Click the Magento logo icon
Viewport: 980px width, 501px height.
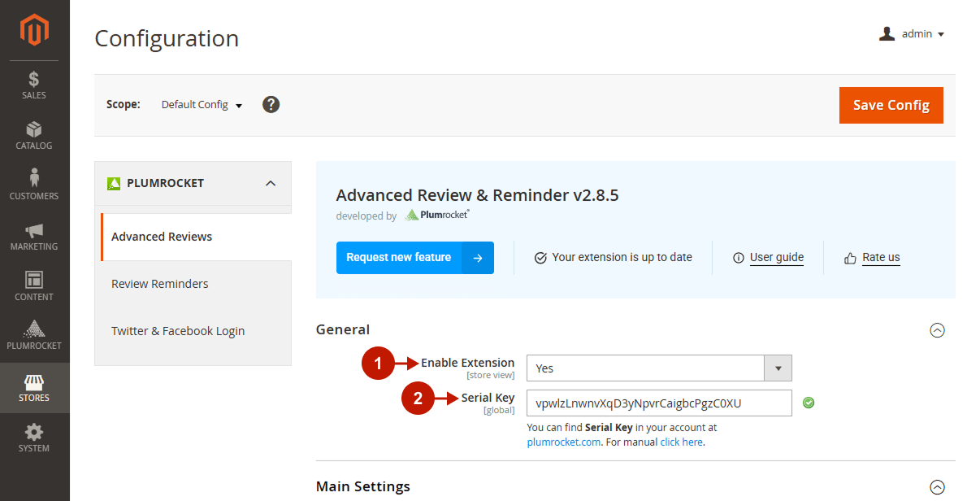click(35, 30)
